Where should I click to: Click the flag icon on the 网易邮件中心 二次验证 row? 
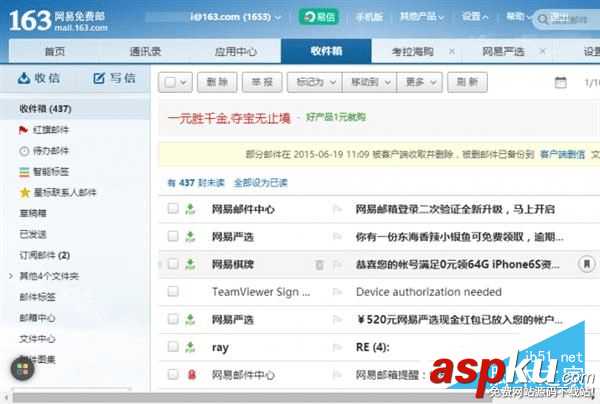coord(337,209)
